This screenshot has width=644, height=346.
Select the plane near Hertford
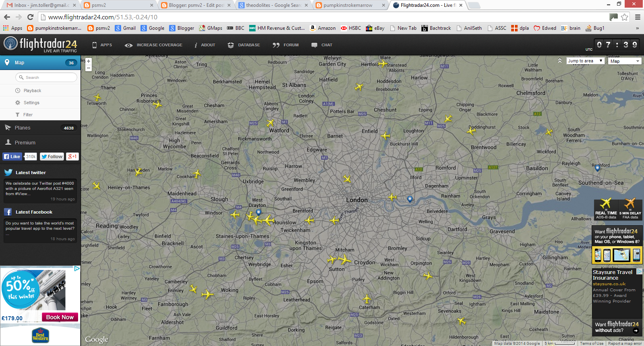[x=382, y=64]
